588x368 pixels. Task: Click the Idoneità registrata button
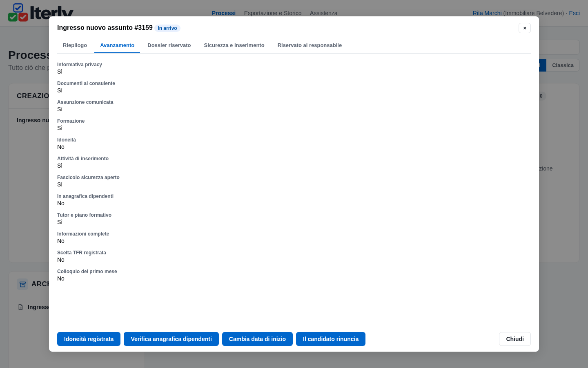pos(89,339)
